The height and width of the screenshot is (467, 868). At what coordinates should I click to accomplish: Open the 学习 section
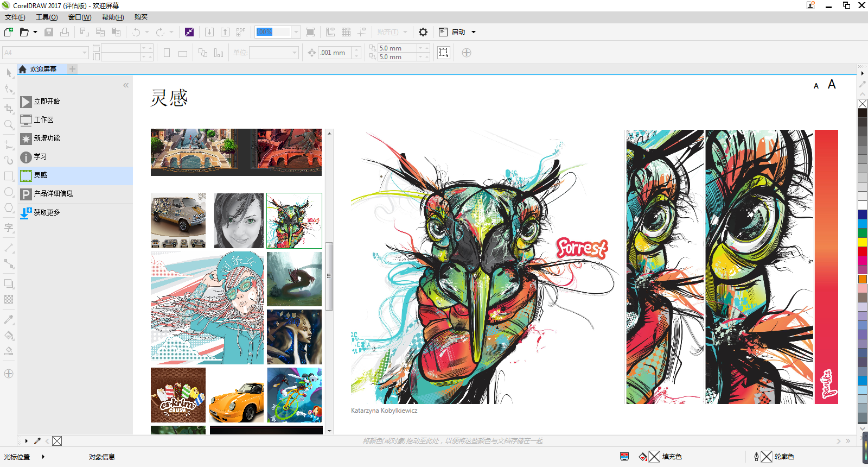point(76,157)
